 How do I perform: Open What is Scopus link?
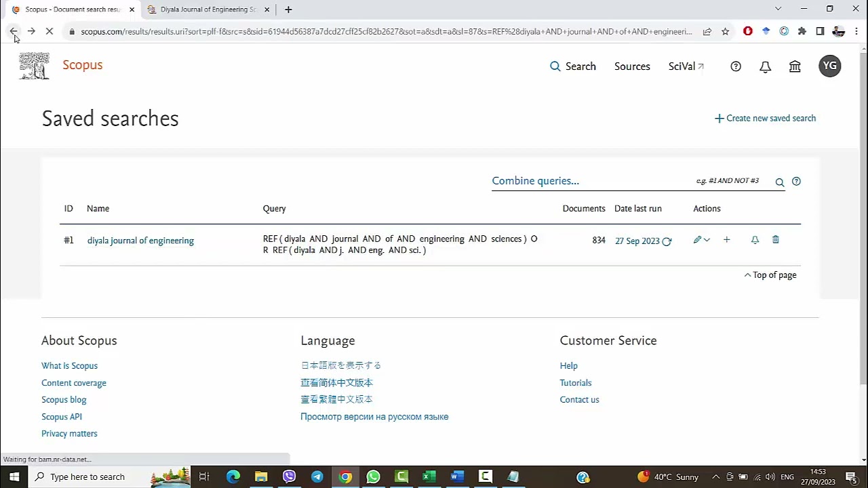[x=69, y=366]
